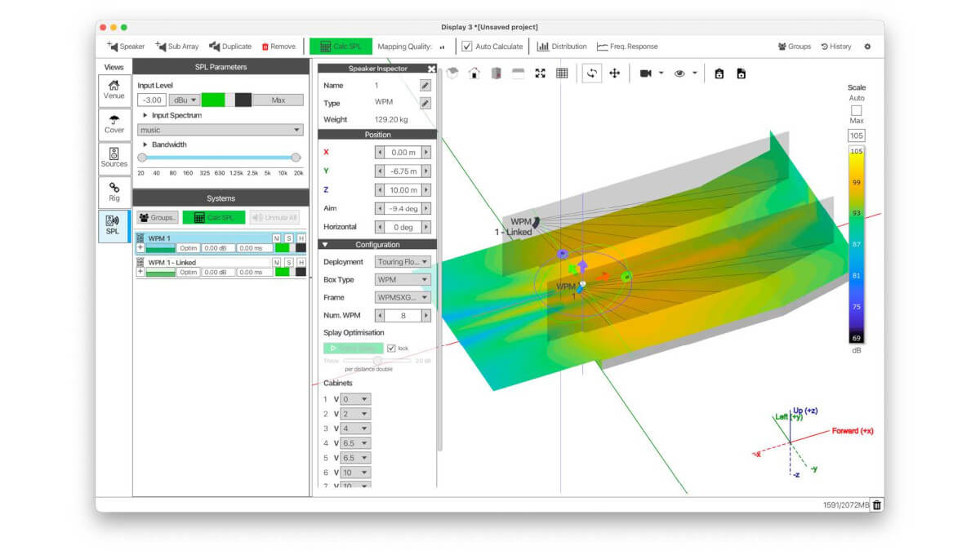
Task: Decrease the Y position with left arrow
Action: pos(380,171)
